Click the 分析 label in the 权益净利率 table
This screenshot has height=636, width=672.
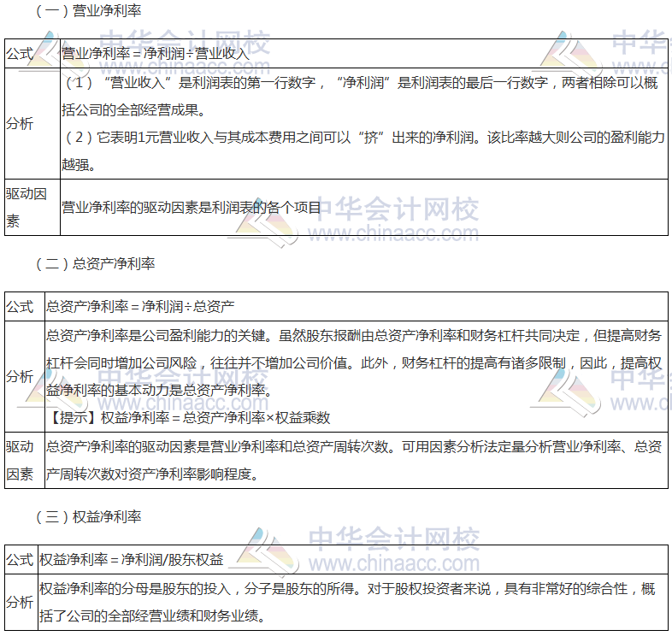pos(20,602)
